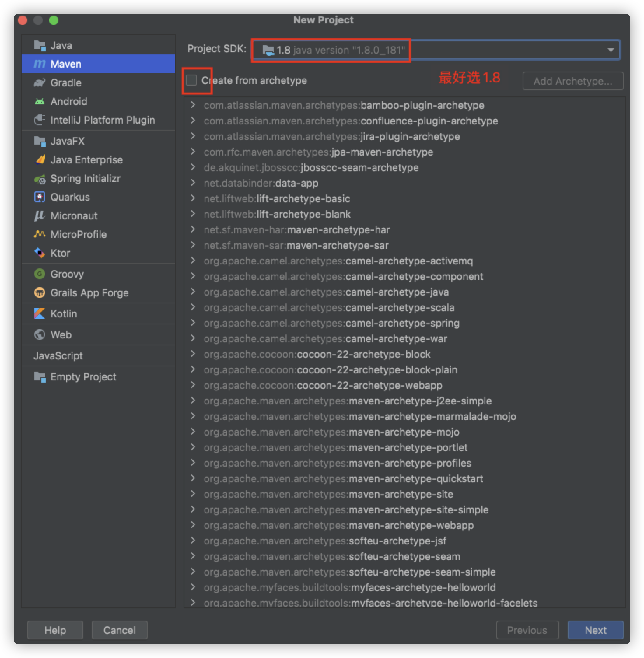Image resolution: width=644 pixels, height=658 pixels.
Task: Select camel-archetype-component row
Action: (x=404, y=276)
